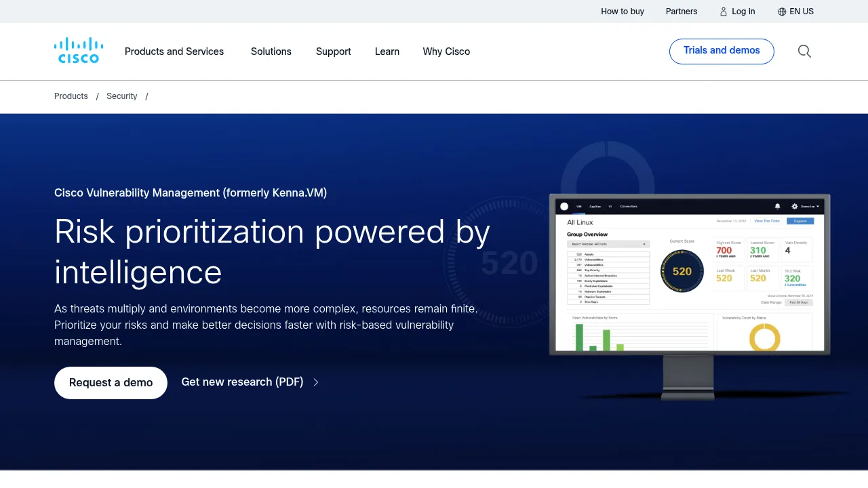This screenshot has width=868, height=488.
Task: Open Get new research (PDF) link
Action: tap(242, 382)
